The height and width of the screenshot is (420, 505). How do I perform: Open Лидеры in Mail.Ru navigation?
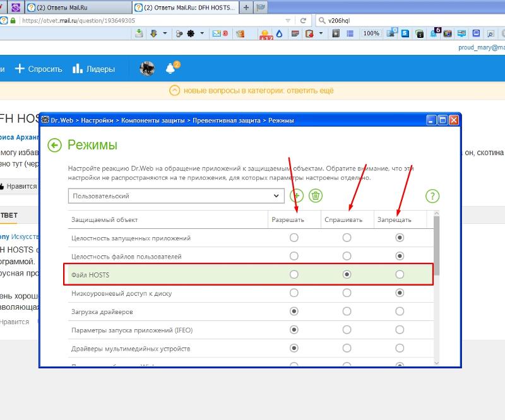pyautogui.click(x=93, y=69)
